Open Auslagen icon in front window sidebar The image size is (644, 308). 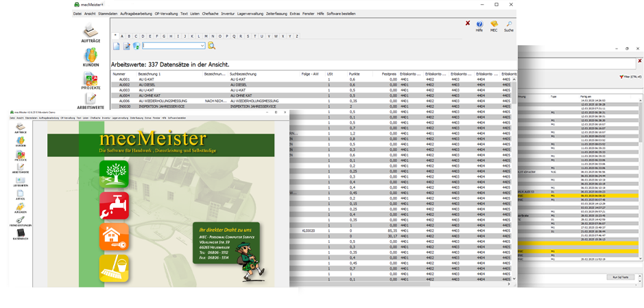point(21,209)
